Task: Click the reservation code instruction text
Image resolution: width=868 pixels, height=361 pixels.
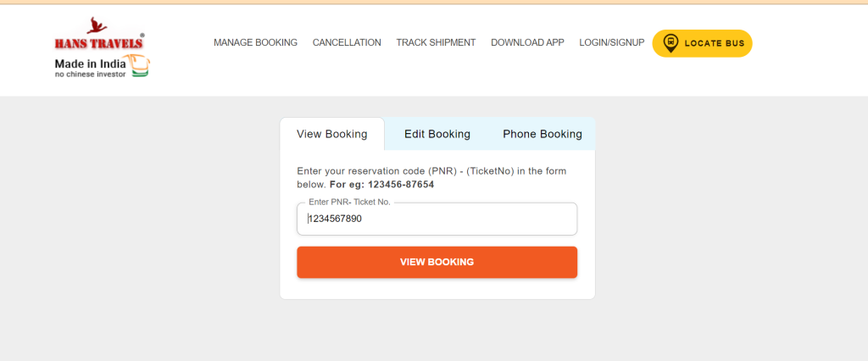Action: (x=431, y=178)
